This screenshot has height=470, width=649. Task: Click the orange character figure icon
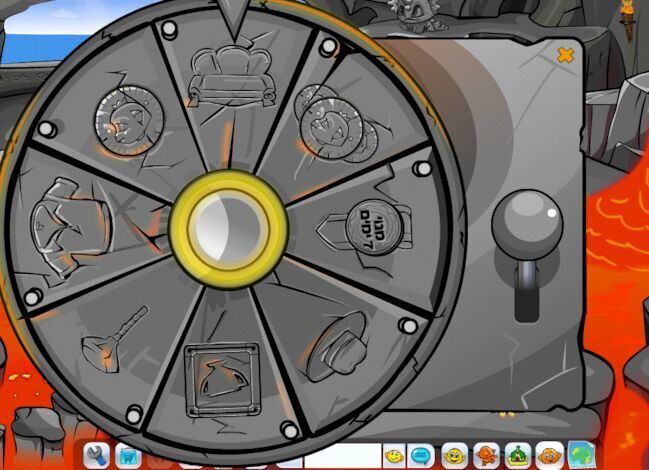point(486,456)
